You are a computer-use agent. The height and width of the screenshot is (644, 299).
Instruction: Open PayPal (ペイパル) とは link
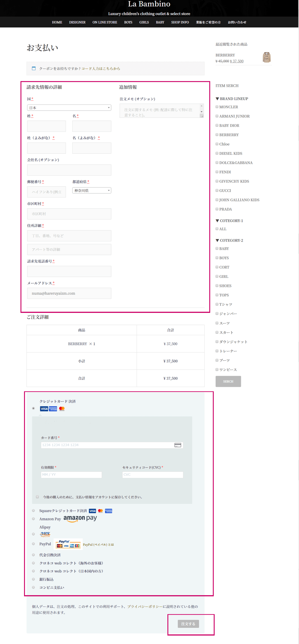(x=98, y=544)
